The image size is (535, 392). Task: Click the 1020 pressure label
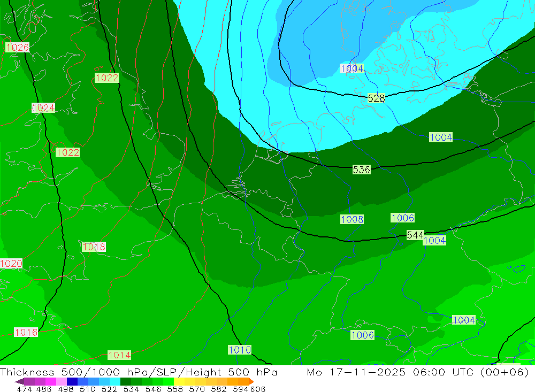click(11, 263)
